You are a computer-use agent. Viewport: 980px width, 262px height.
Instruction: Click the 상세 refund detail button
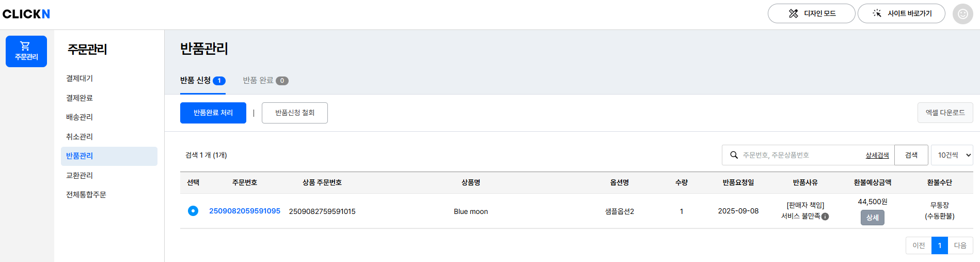coord(872,218)
